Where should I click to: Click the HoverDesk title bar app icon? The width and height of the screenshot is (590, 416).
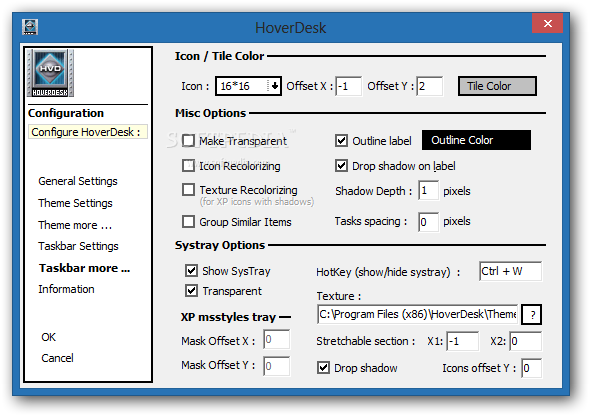coord(30,27)
